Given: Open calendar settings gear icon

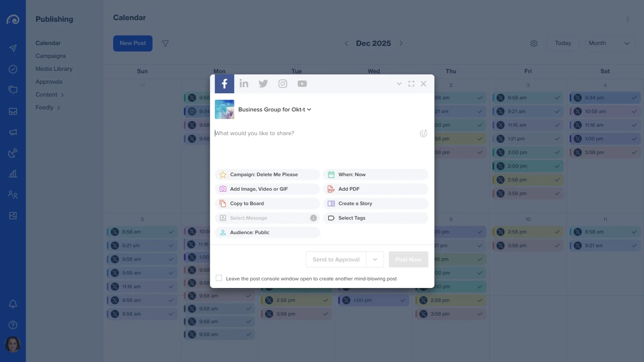Looking at the screenshot, I should coord(534,43).
